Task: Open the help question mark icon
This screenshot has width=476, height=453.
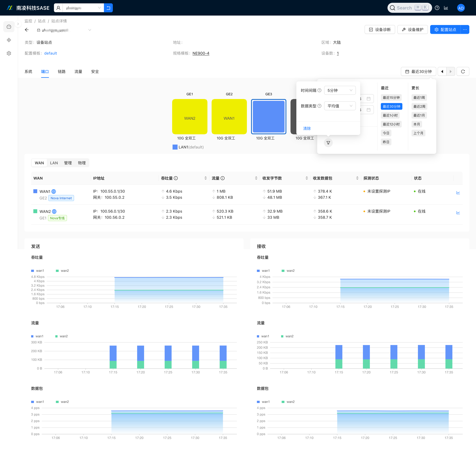Action: [437, 8]
